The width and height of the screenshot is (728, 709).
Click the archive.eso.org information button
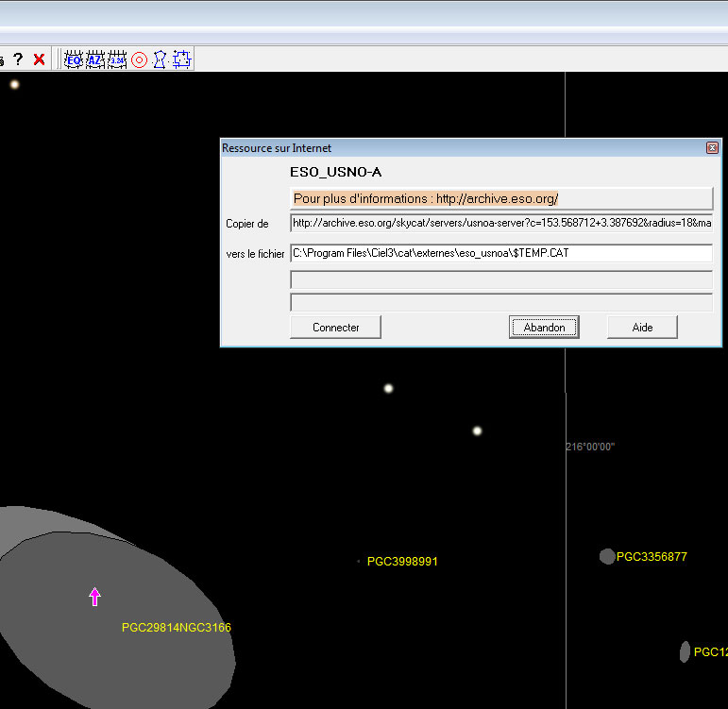click(x=501, y=198)
